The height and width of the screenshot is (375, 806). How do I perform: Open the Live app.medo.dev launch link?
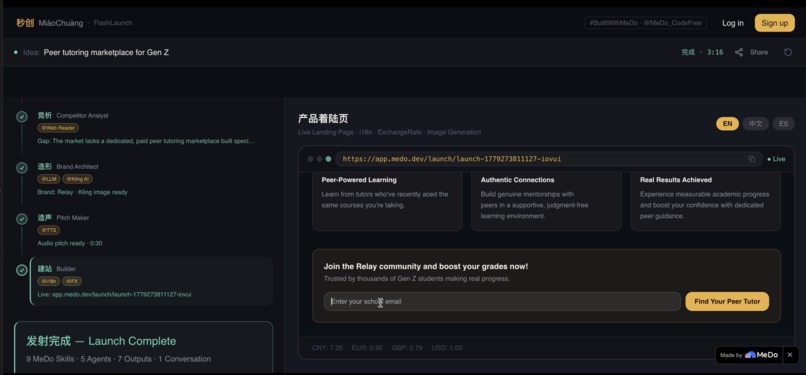point(114,295)
